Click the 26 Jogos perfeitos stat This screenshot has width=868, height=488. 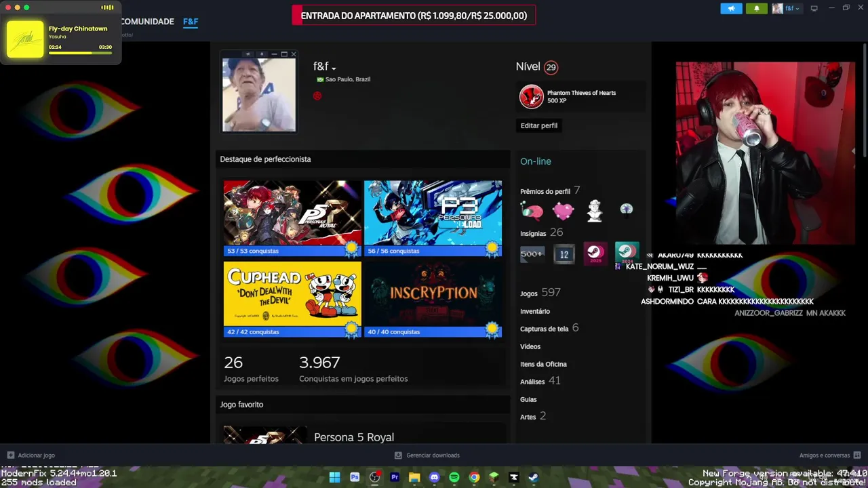pos(251,369)
